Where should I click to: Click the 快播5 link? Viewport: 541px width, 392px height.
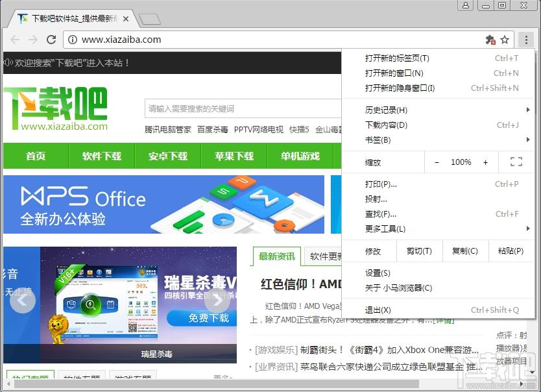click(x=300, y=129)
